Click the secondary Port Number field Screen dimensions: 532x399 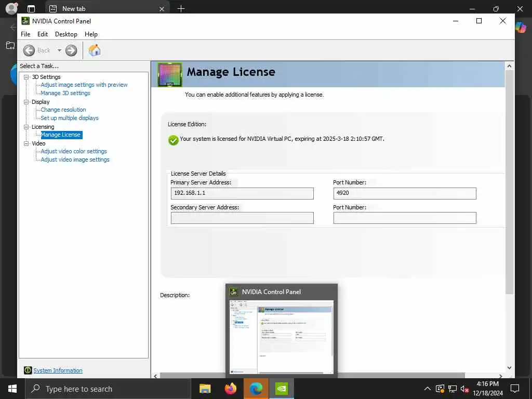pos(405,218)
